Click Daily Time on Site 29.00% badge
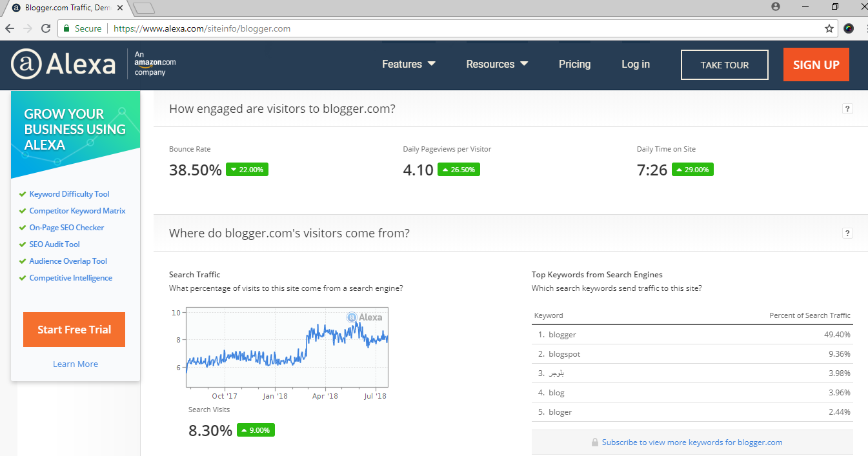 pos(692,170)
